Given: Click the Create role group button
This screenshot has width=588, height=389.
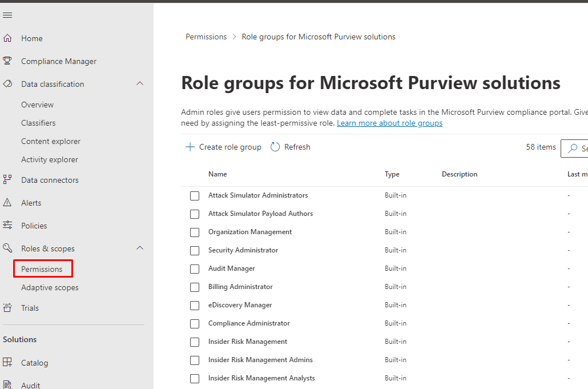Looking at the screenshot, I should [x=223, y=147].
